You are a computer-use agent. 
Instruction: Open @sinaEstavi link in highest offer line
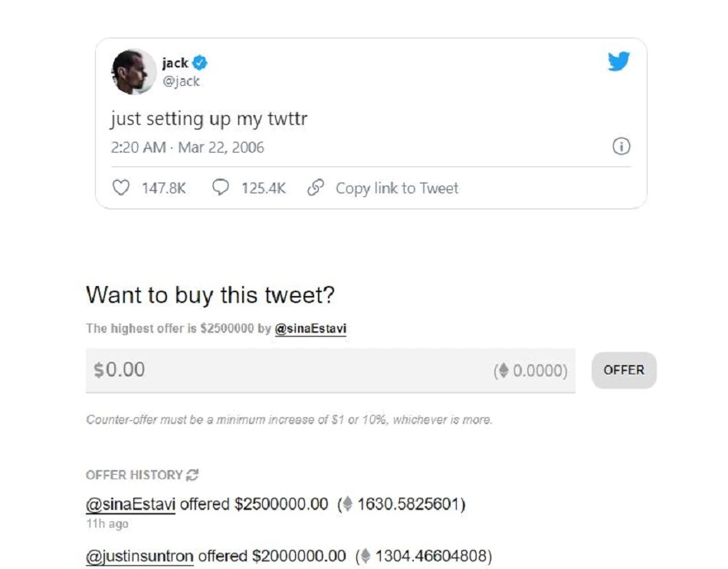tap(310, 329)
